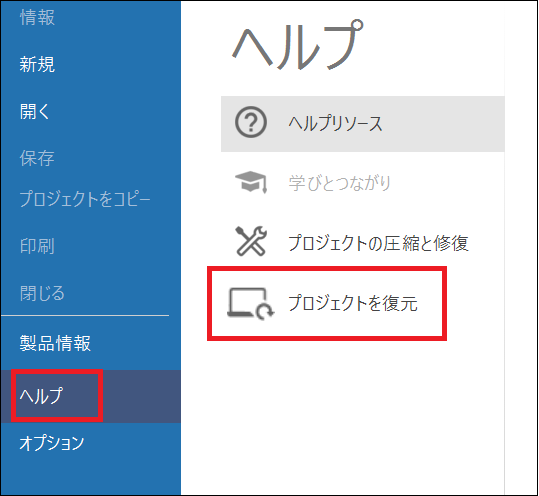Choose 保存 from the left menu
Image resolution: width=539 pixels, height=496 pixels.
tap(37, 158)
